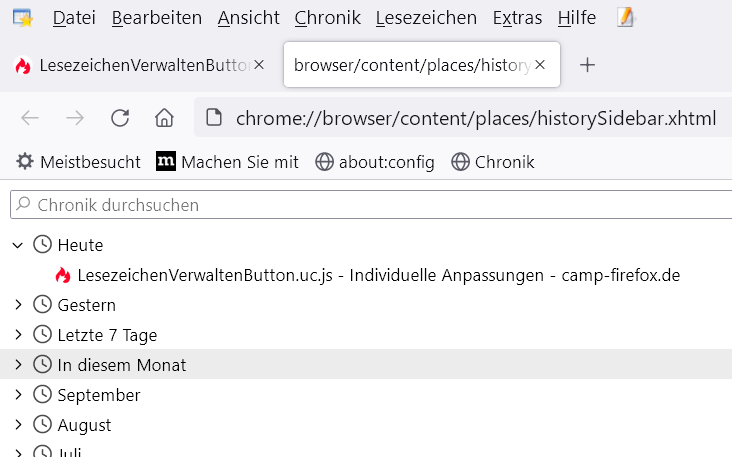The height and width of the screenshot is (457, 732).
Task: Open the Machen Sie mit bookmark
Action: (228, 162)
